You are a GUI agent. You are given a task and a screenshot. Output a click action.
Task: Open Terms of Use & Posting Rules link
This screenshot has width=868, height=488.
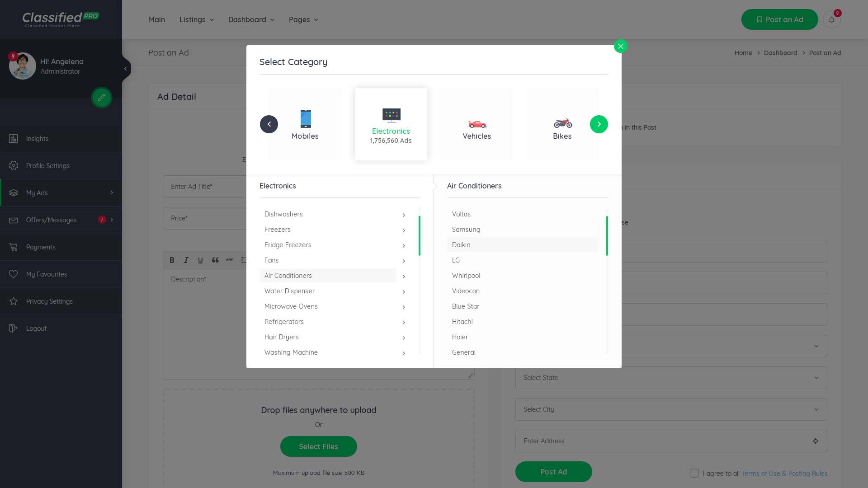pos(784,474)
